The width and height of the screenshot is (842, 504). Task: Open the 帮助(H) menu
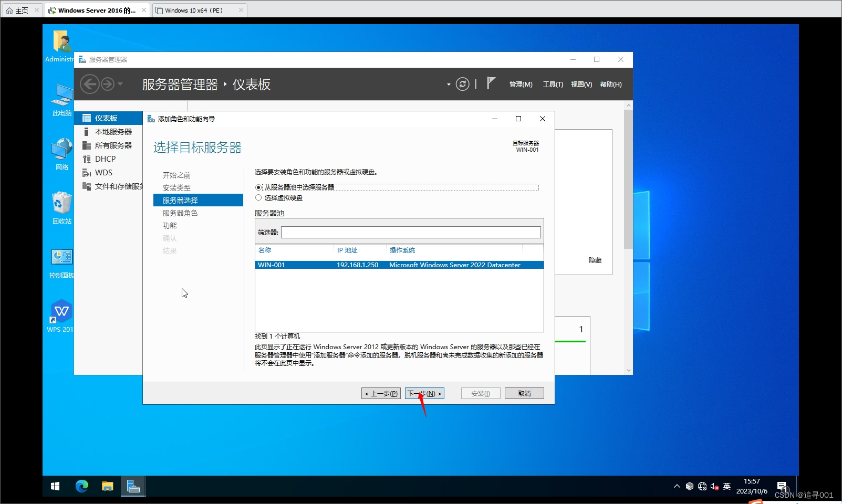[610, 85]
